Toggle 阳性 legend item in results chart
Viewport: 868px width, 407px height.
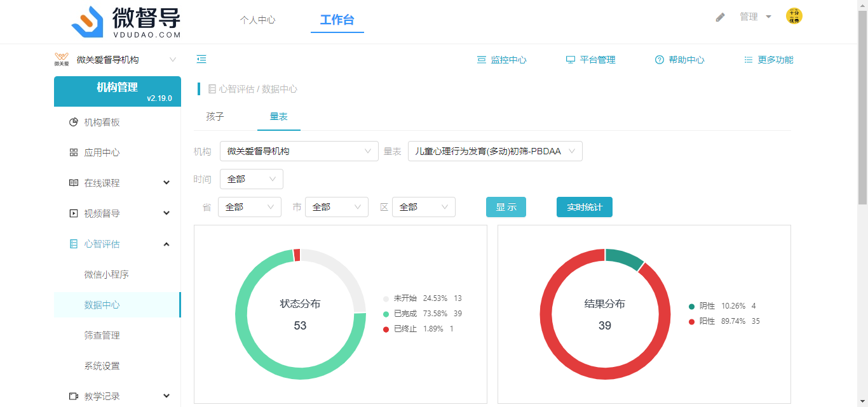[707, 321]
